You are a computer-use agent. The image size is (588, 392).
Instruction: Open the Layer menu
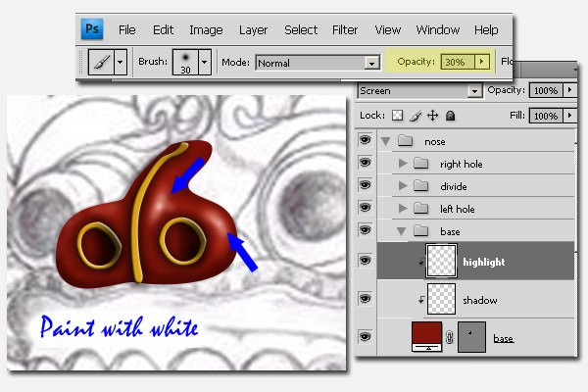point(253,30)
